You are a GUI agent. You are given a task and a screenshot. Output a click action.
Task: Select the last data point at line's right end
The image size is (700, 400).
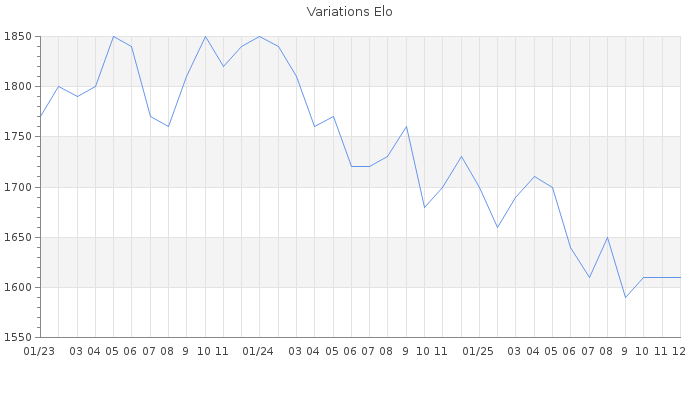(x=680, y=277)
